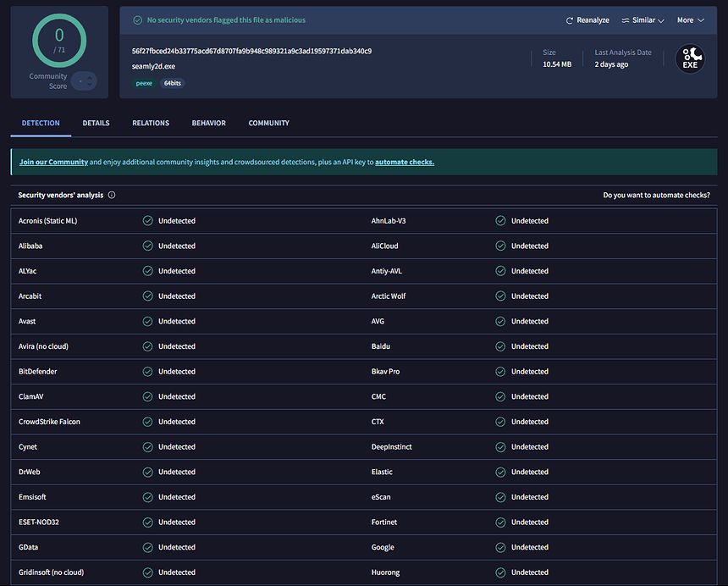
Task: Select the file SHA-256 hash text
Action: click(251, 51)
